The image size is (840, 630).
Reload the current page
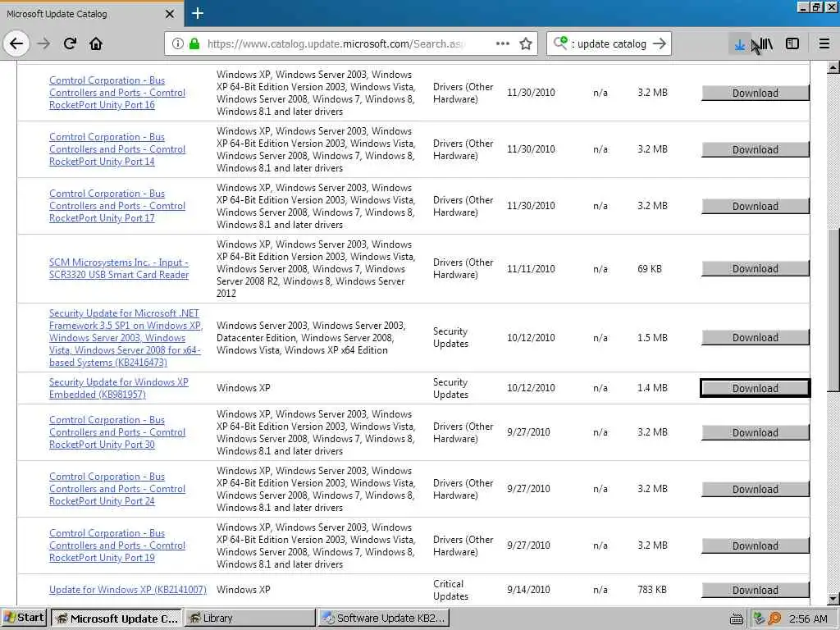pyautogui.click(x=70, y=43)
